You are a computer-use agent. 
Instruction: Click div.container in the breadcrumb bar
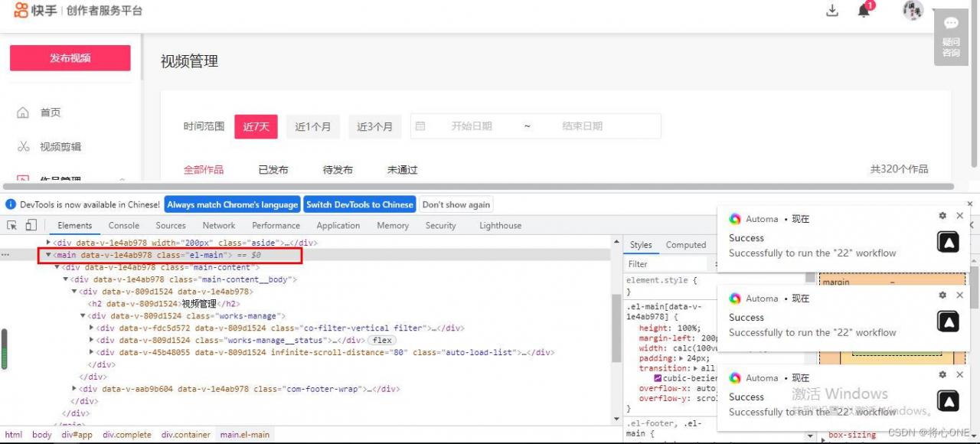tap(186, 435)
